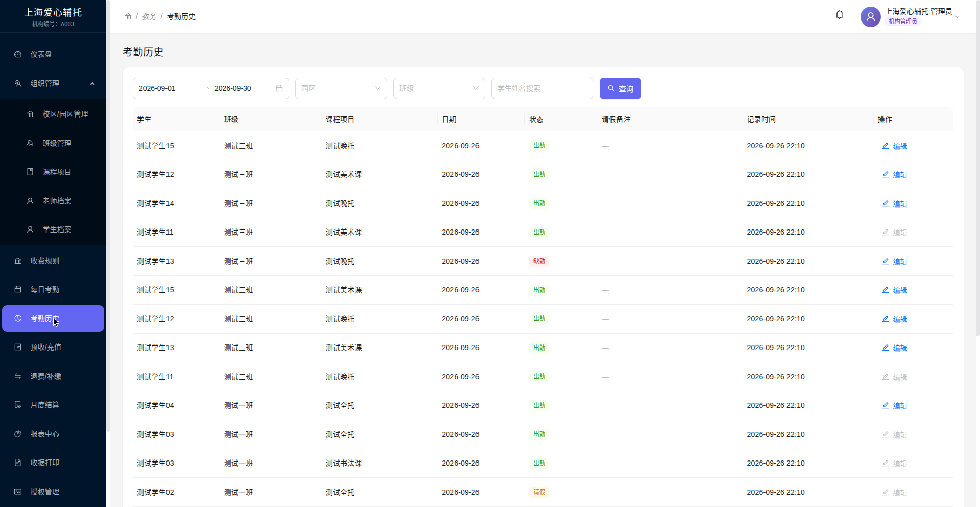Go to 退费/补缴 page

click(53, 376)
